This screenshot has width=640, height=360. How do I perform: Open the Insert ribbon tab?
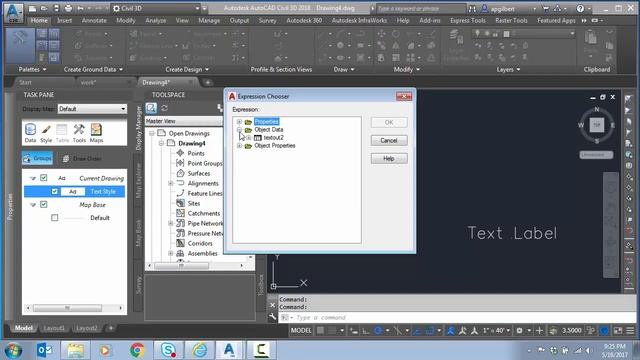pyautogui.click(x=64, y=20)
